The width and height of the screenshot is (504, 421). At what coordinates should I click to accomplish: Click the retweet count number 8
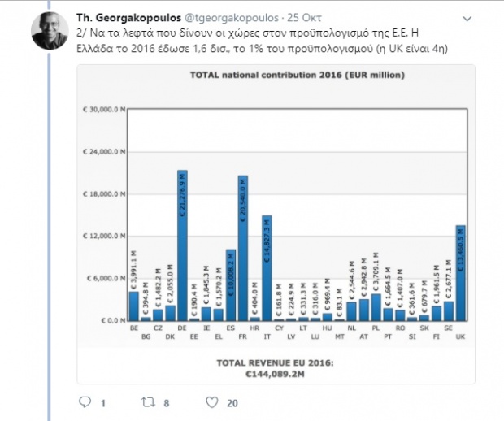[x=167, y=402]
